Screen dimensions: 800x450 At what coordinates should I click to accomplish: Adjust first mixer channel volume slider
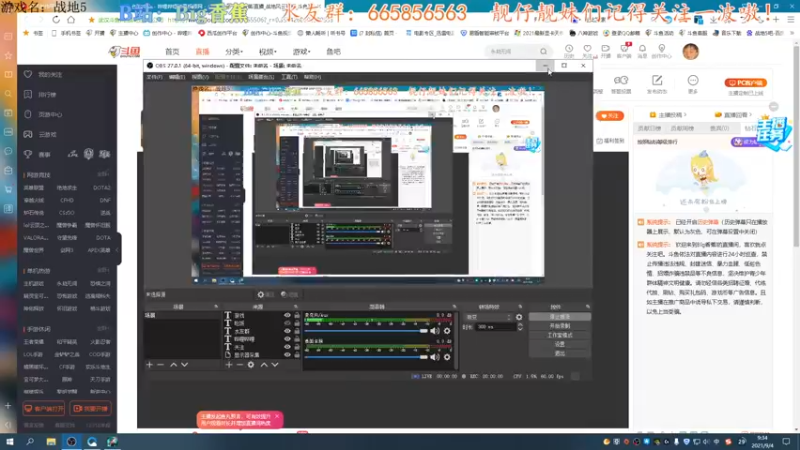point(366,331)
